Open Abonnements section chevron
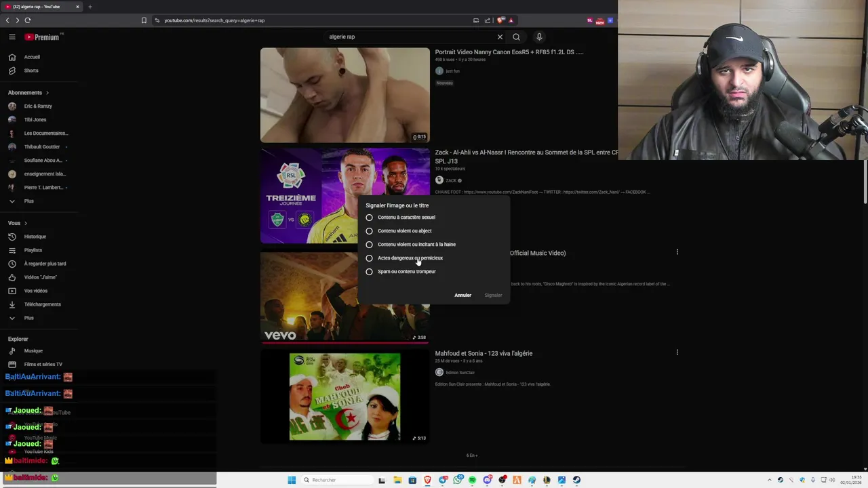 click(x=47, y=93)
